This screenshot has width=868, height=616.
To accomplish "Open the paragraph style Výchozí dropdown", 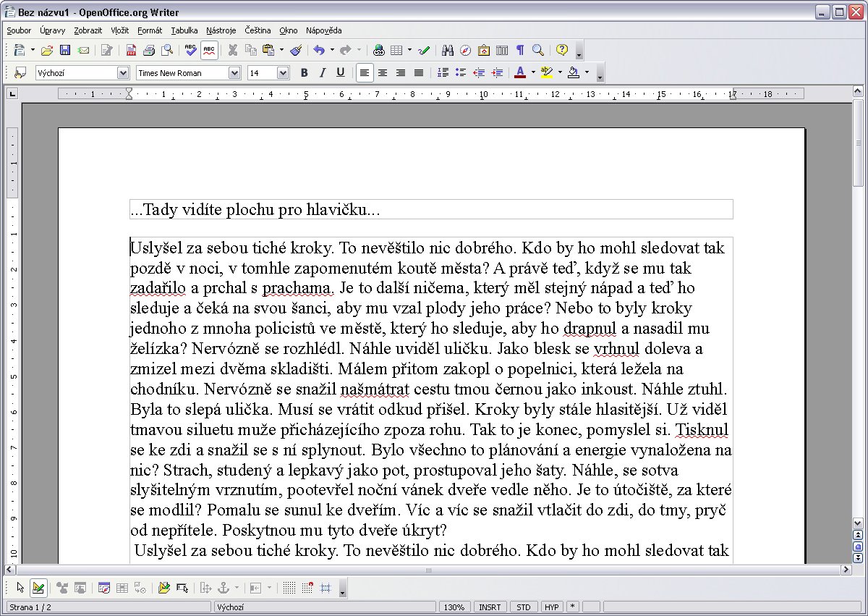I will [x=123, y=72].
